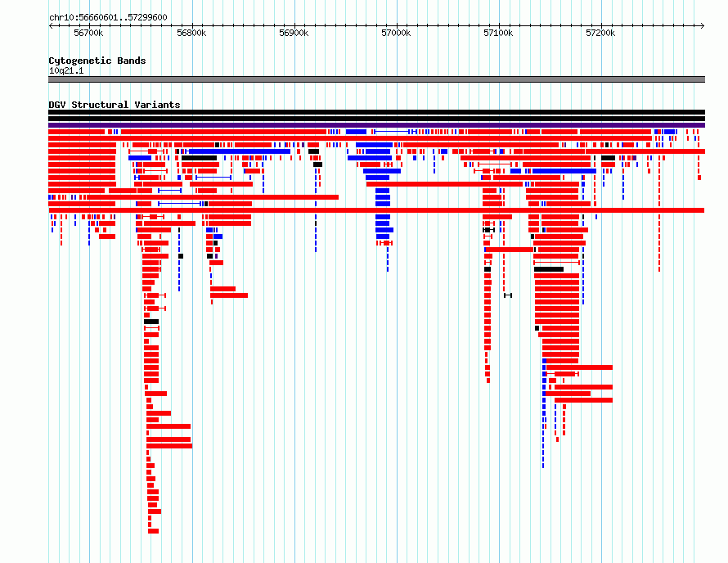Click the chr10:56660601..57299600 coordinate label
This screenshot has width=728, height=563.
point(108,17)
